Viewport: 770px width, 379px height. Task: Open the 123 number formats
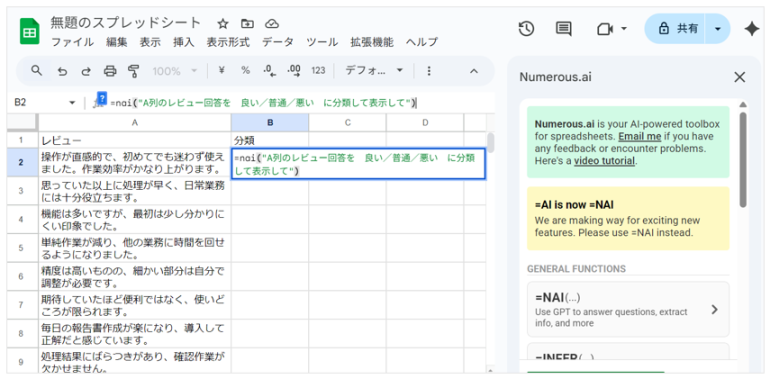point(318,71)
